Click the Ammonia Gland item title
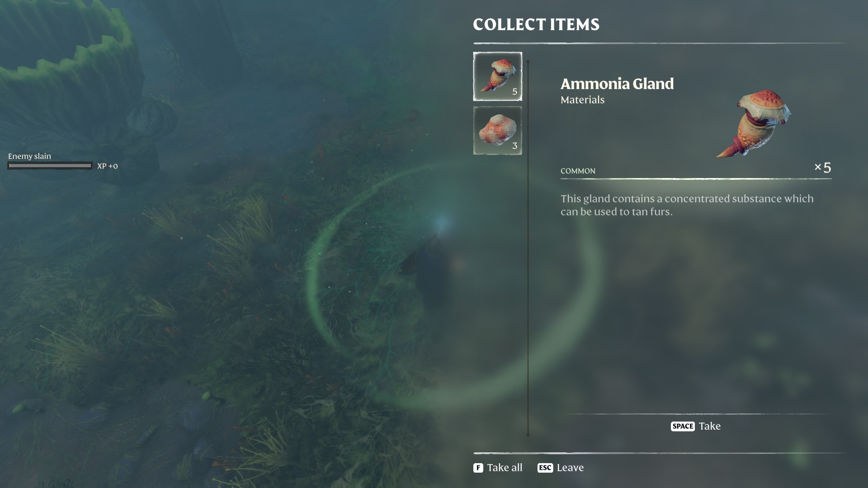The image size is (868, 488). tap(617, 84)
